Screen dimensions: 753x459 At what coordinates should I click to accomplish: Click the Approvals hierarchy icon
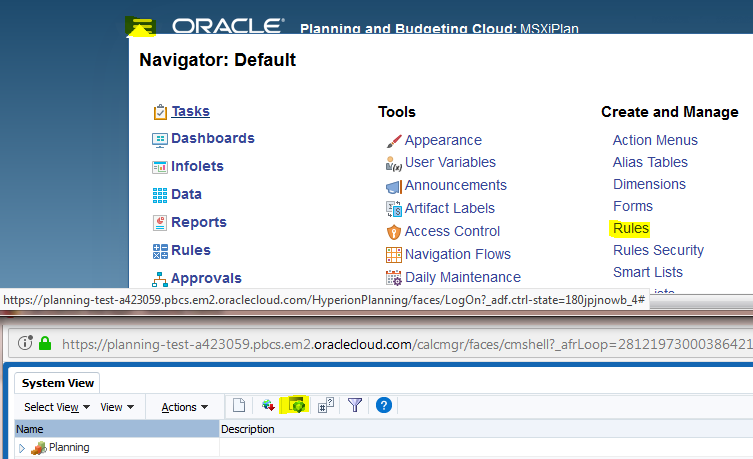point(159,279)
